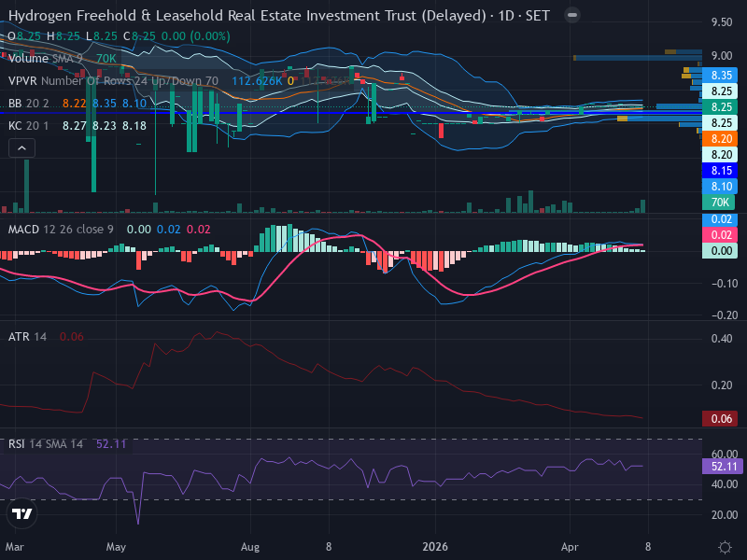Click the Apr label on time axis
This screenshot has width=747, height=560.
pos(570,547)
